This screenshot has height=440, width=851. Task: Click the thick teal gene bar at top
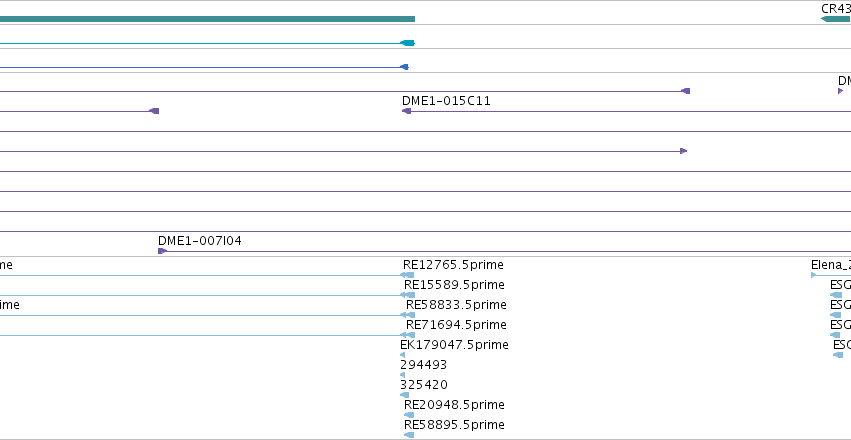(x=207, y=19)
